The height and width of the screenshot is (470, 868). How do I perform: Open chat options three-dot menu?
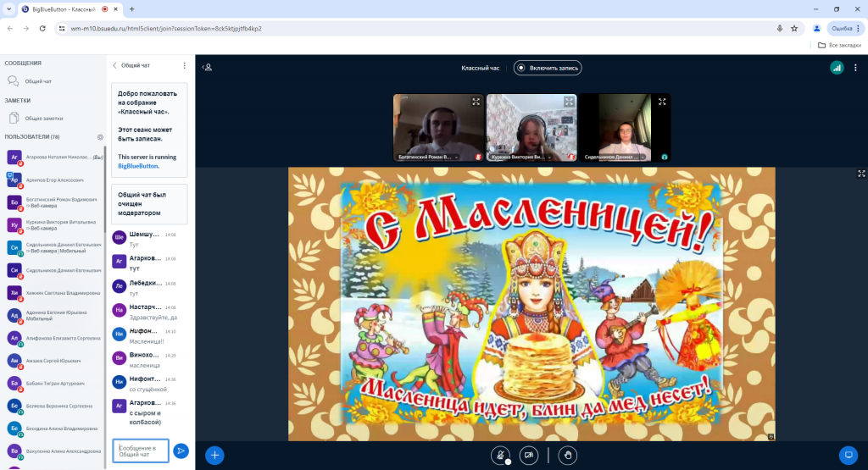[184, 65]
